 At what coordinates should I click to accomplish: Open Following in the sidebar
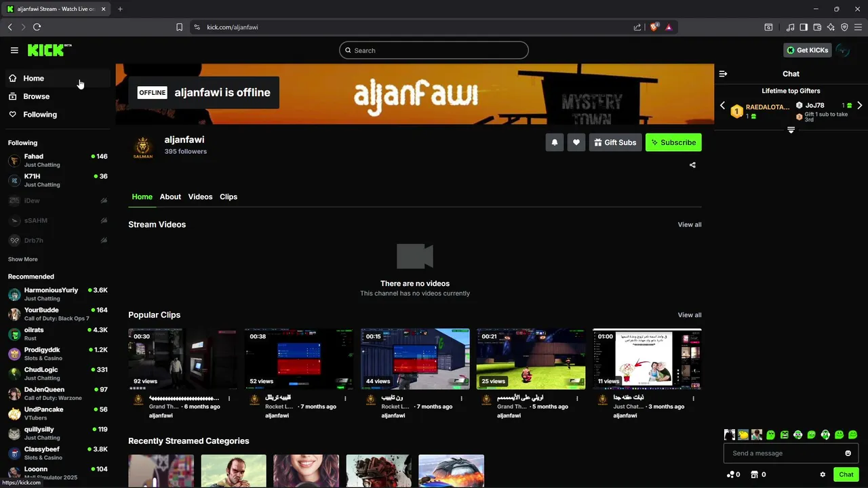click(58, 115)
